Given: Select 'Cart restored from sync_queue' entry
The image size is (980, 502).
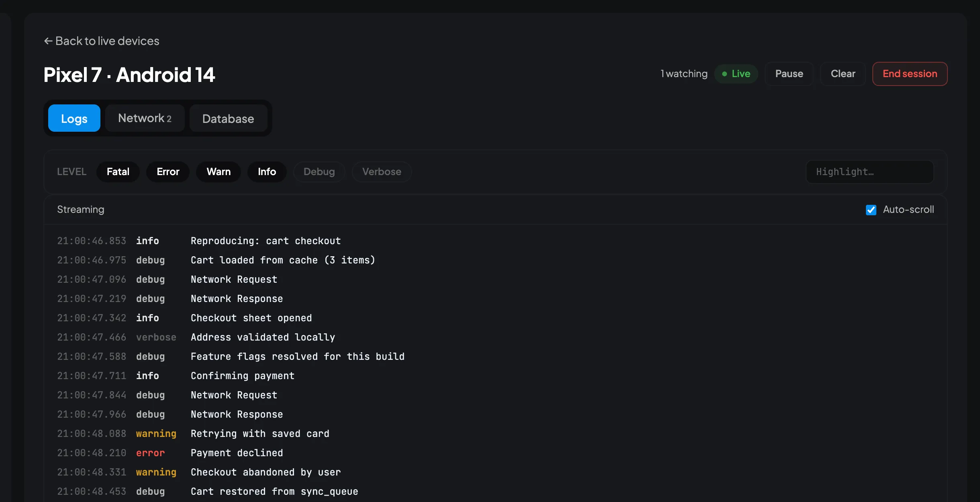Looking at the screenshot, I should pyautogui.click(x=495, y=492).
